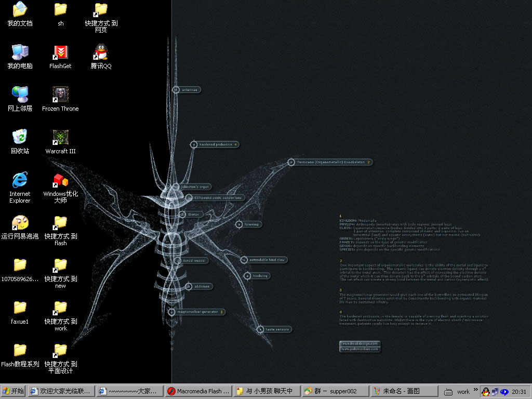Click the network monitors tray icon

pos(495,392)
